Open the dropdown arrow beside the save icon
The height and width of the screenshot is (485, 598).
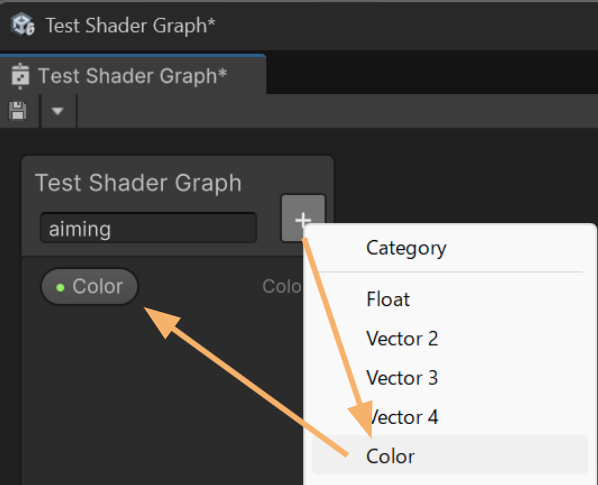[x=58, y=111]
